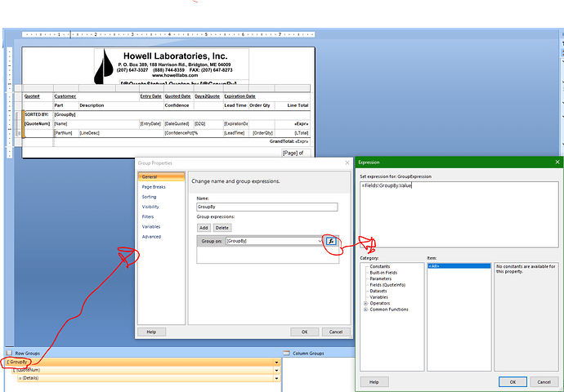Click the Delete group expression button

coord(222,228)
